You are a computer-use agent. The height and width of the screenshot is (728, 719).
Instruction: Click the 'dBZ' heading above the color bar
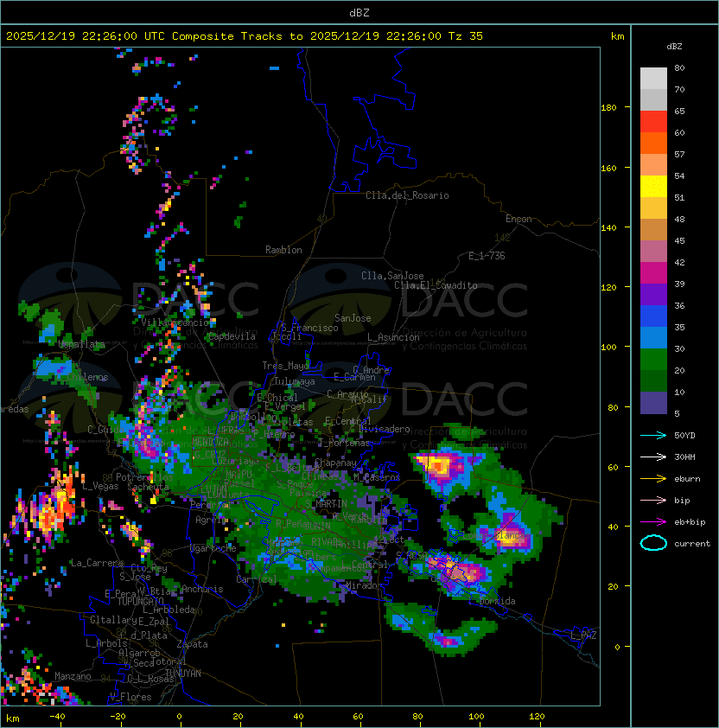pos(674,47)
